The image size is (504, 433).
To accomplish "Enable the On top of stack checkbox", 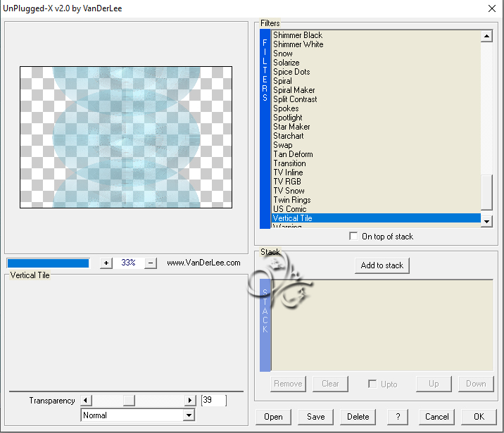I will click(353, 237).
